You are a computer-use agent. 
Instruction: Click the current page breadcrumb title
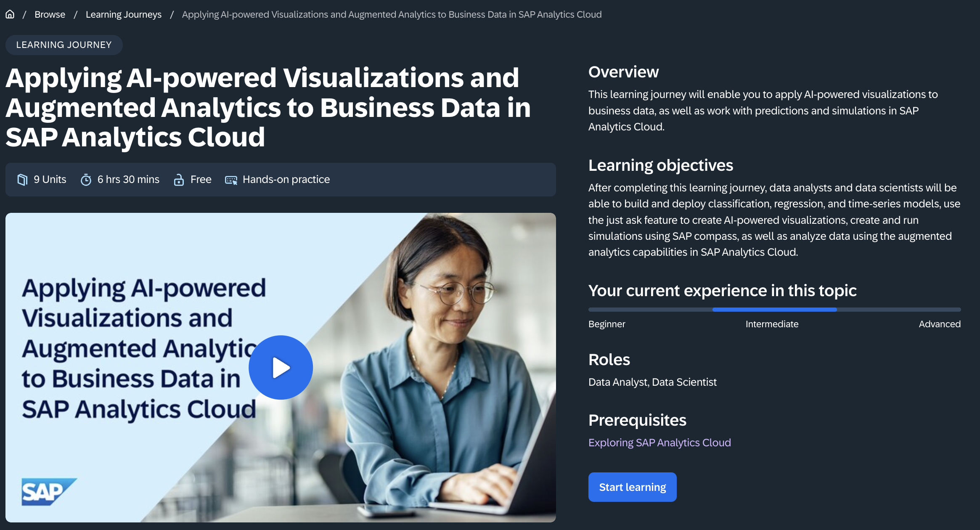[x=392, y=14]
